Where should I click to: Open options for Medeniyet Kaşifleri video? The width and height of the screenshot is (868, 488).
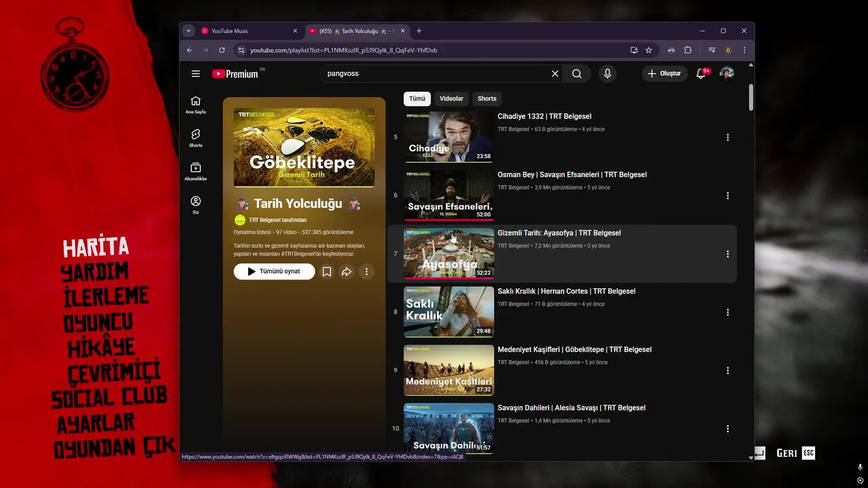pyautogui.click(x=728, y=371)
